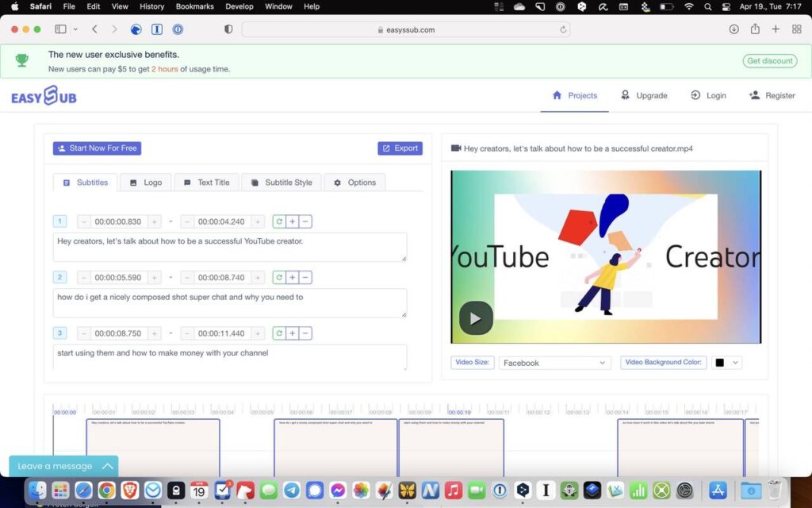Expand the Leave a message chat widget

(63, 466)
